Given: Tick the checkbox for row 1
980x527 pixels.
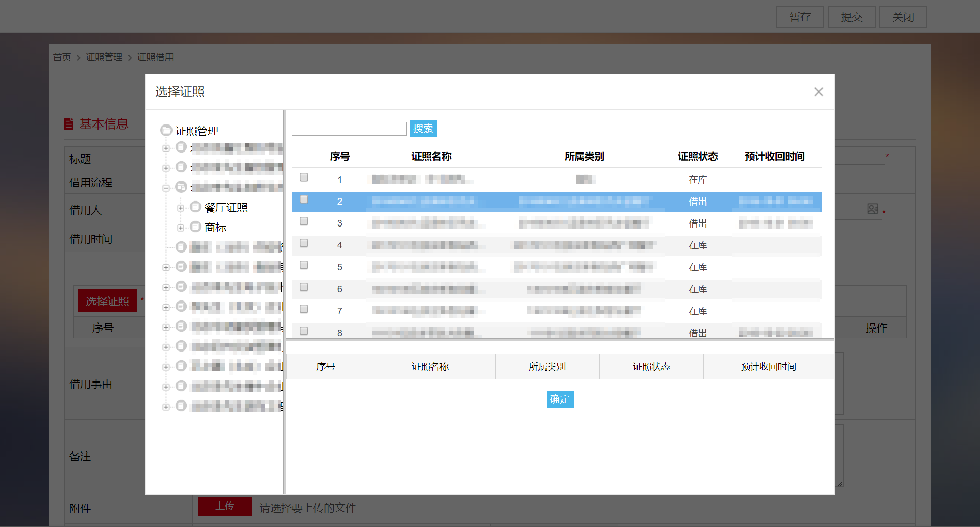Looking at the screenshot, I should pos(304,178).
